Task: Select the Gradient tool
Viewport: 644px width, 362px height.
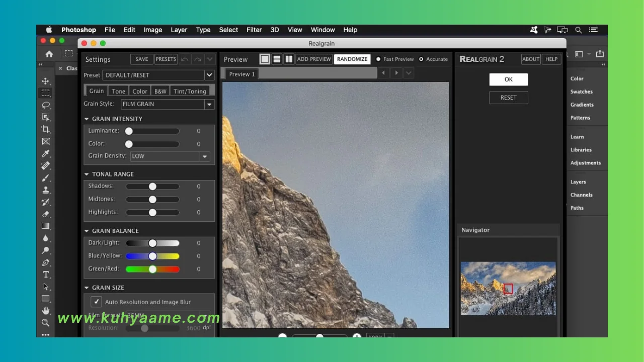Action: [x=46, y=226]
